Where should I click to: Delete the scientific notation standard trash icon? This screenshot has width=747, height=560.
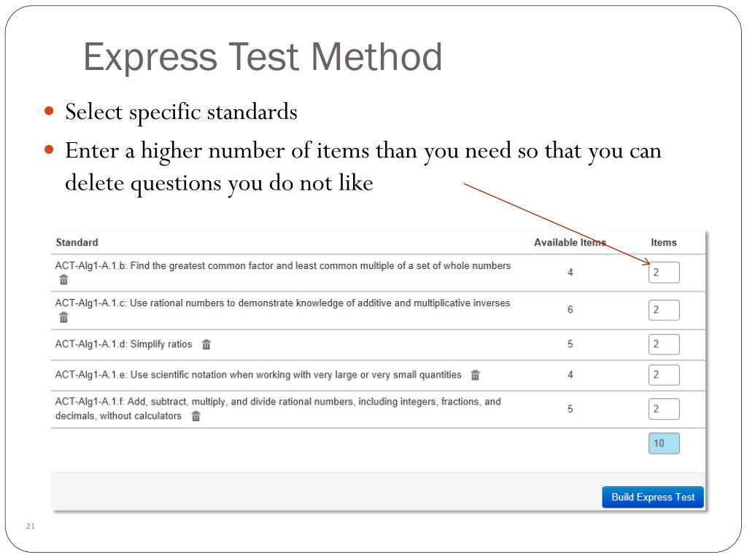(x=475, y=376)
